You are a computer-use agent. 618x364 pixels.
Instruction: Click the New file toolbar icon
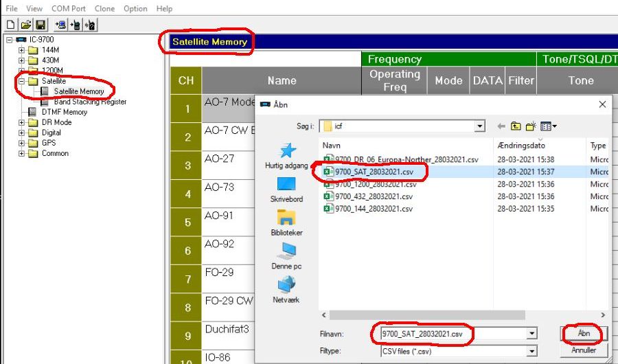point(11,25)
